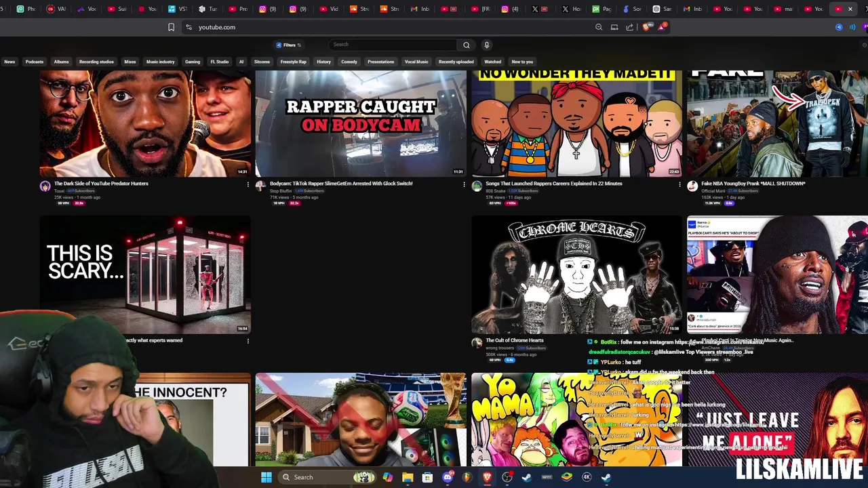Screen dimensions: 868x488
Task: Select the Podcasts category chip
Action: pos(35,62)
